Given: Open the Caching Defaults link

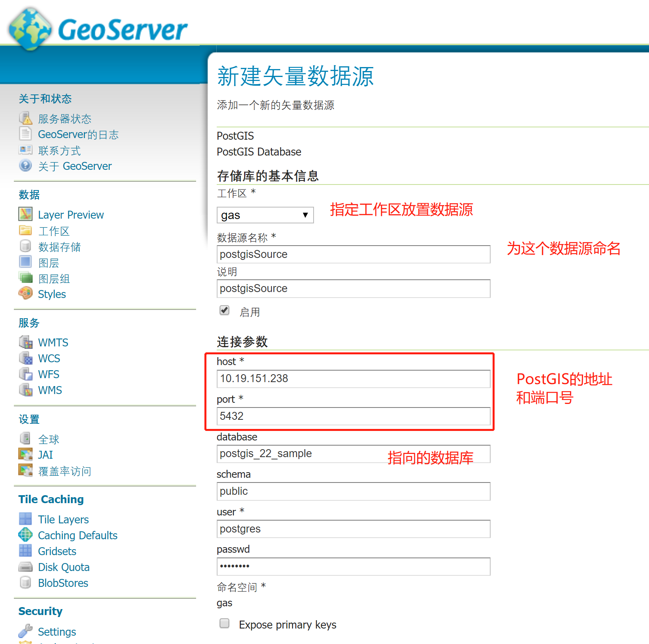Looking at the screenshot, I should [x=78, y=535].
